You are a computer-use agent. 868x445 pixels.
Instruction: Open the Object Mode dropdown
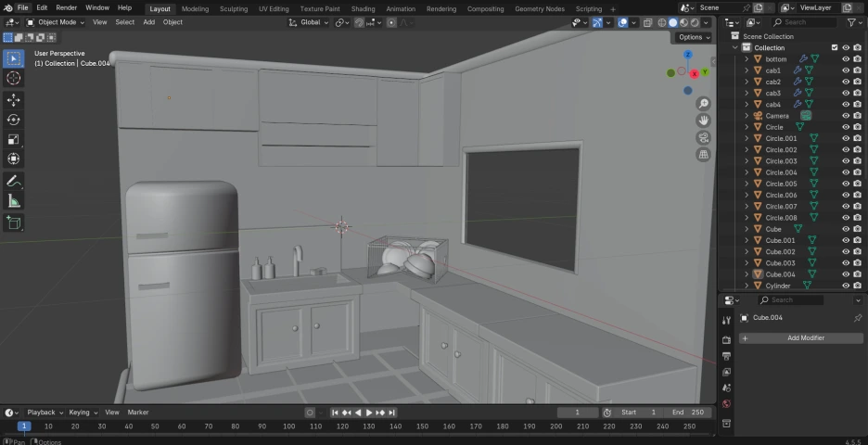click(x=56, y=22)
